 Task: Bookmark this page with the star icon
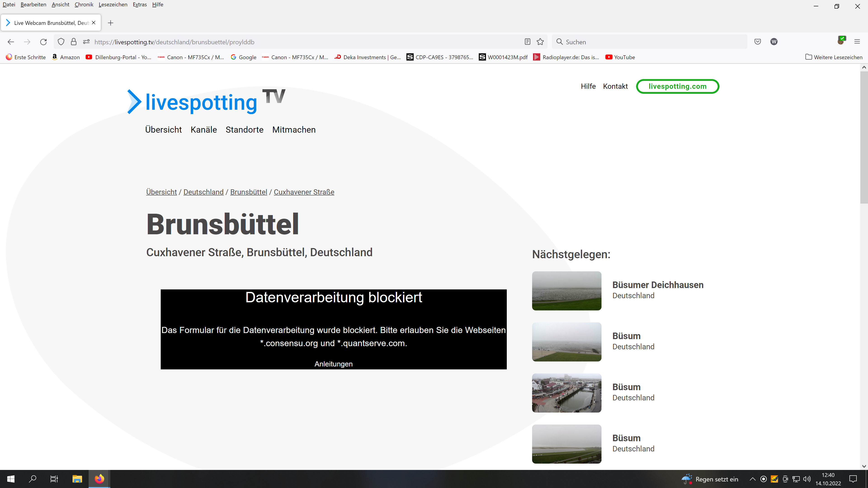click(540, 42)
